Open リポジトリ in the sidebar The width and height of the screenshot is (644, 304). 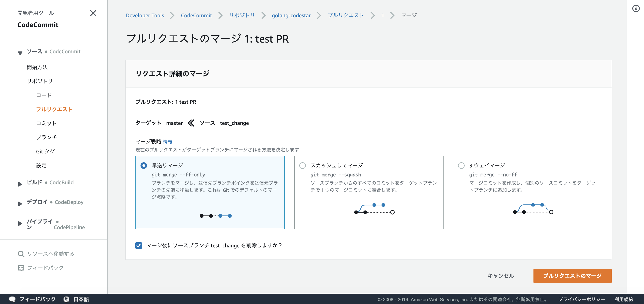click(x=40, y=81)
